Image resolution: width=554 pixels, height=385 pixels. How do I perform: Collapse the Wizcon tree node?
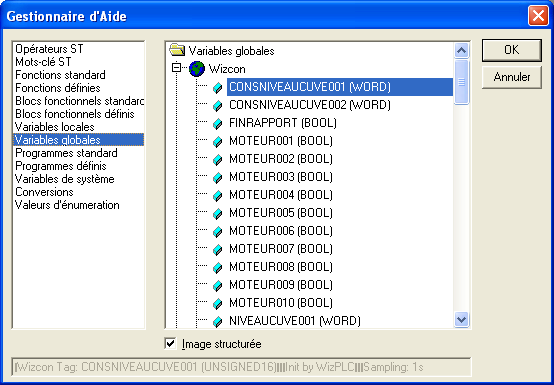pos(176,67)
